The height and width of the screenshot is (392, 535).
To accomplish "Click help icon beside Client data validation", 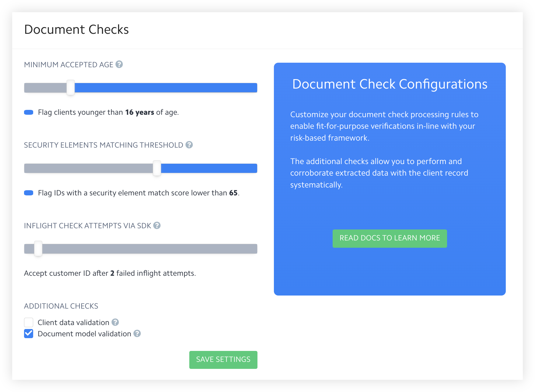I will pos(115,322).
